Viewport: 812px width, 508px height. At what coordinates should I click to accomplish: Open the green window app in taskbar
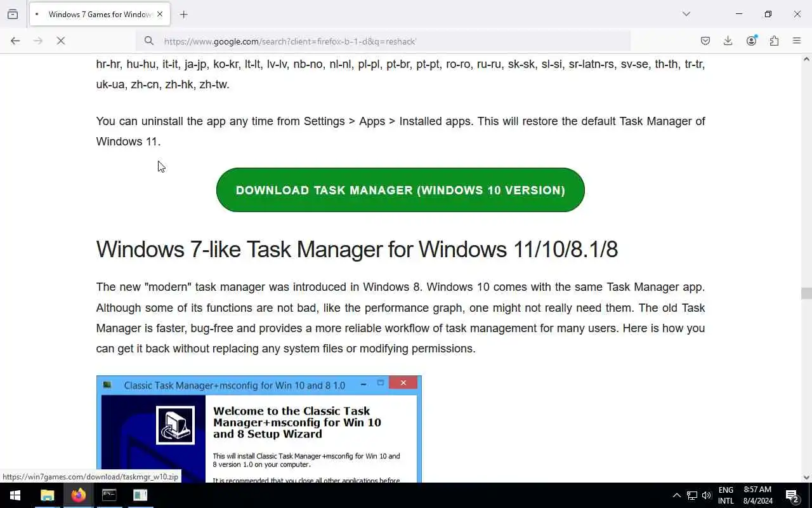point(140,495)
